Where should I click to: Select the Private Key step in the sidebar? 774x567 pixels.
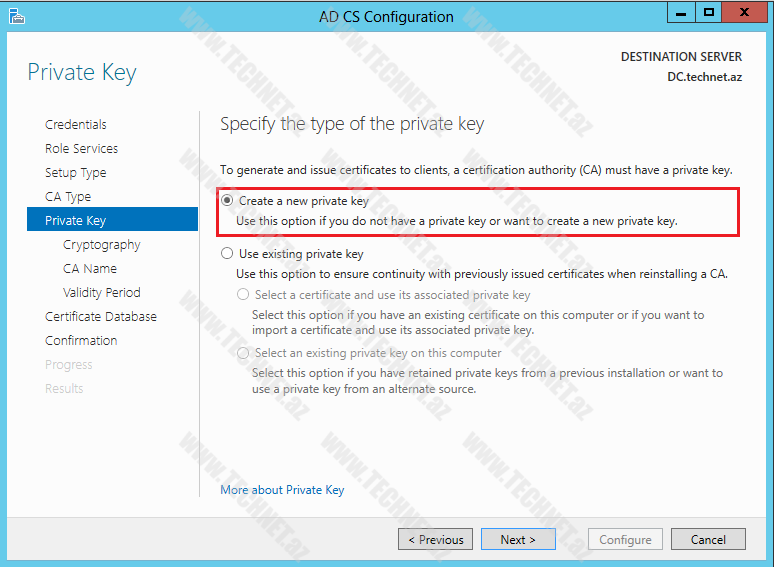pos(75,221)
